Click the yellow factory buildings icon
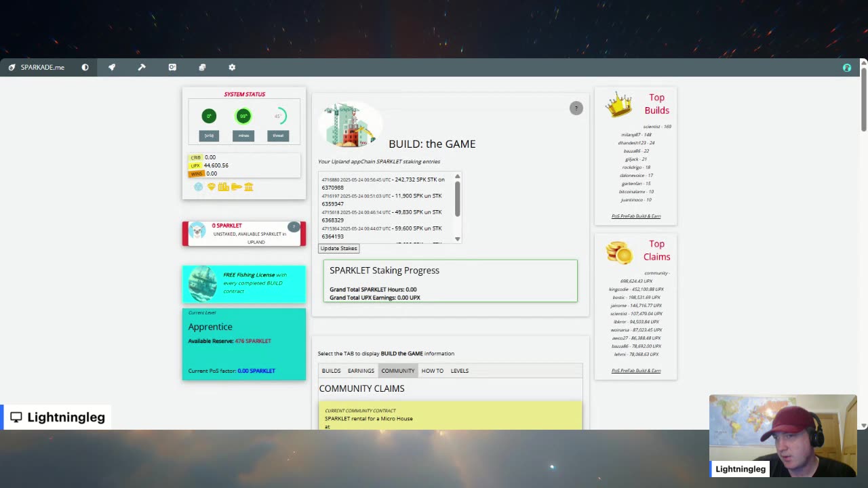The width and height of the screenshot is (868, 488). pyautogui.click(x=223, y=186)
